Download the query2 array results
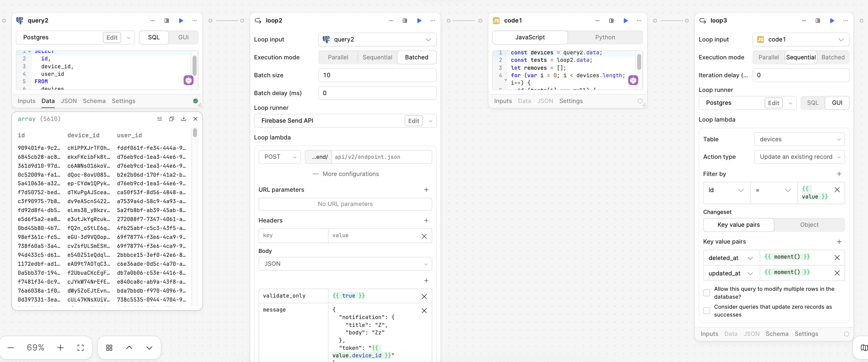The width and height of the screenshot is (868, 362). click(x=184, y=119)
